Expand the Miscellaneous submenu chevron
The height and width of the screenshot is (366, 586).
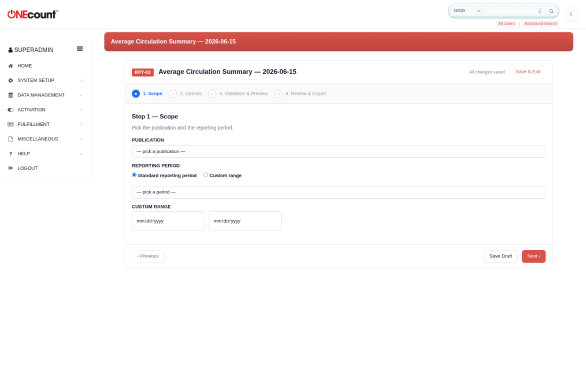point(81,139)
